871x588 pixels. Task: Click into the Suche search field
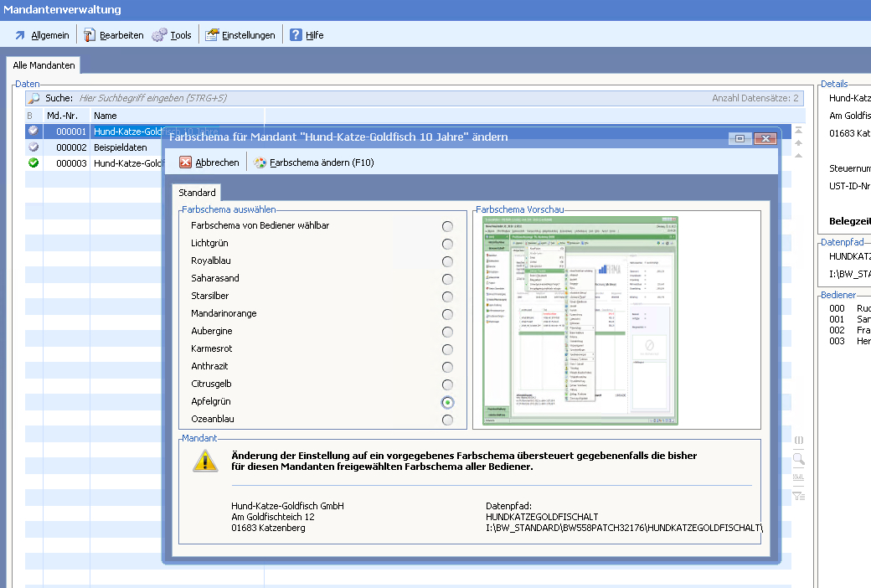click(335, 98)
